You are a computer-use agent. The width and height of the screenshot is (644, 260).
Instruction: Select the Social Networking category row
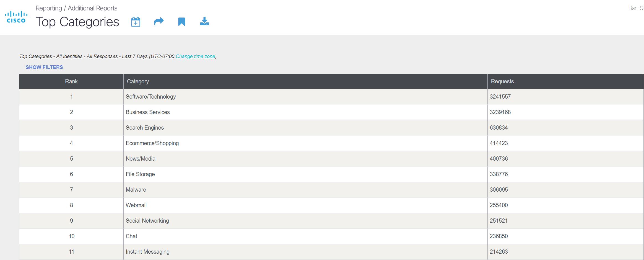pos(147,221)
